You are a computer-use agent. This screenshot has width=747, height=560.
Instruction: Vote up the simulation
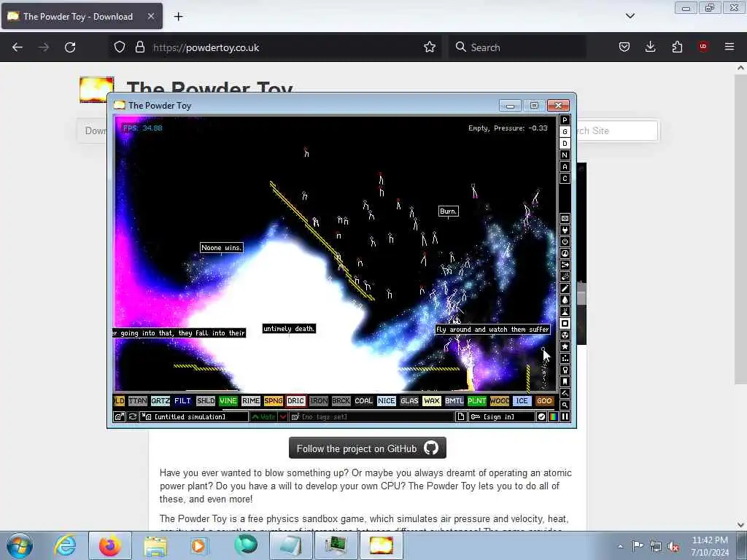coord(263,416)
